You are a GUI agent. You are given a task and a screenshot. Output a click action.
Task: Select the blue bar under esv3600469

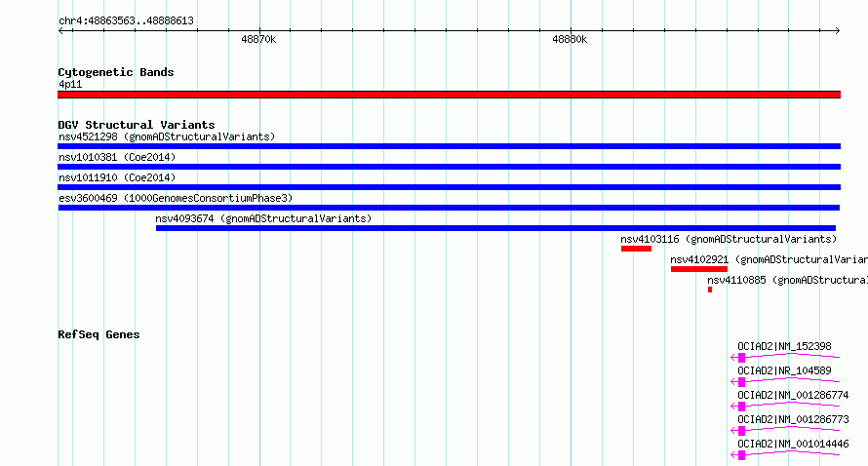pos(449,208)
